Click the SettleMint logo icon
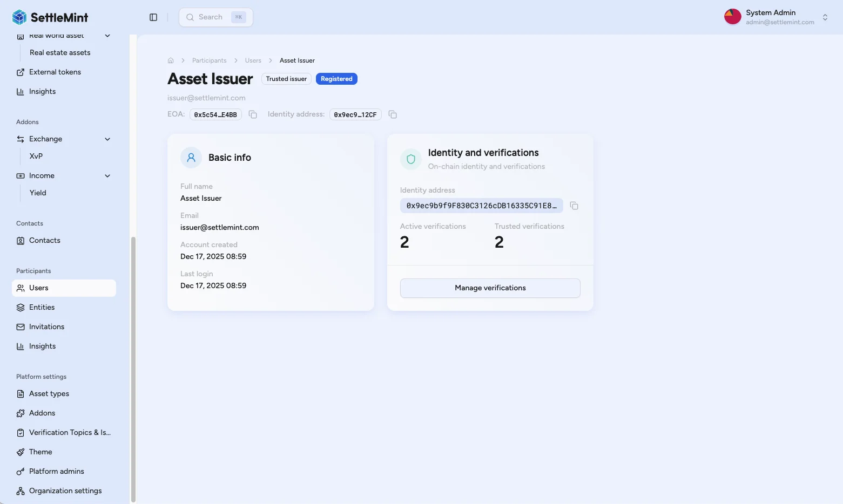Image resolution: width=843 pixels, height=504 pixels. point(19,17)
